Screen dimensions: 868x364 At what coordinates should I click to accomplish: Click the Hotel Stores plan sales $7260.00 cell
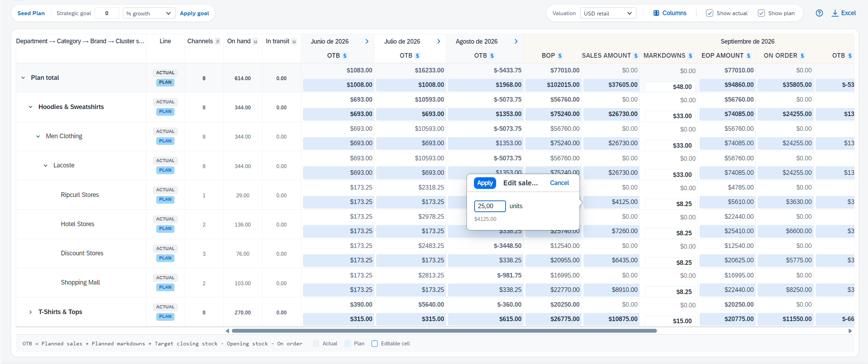611,231
